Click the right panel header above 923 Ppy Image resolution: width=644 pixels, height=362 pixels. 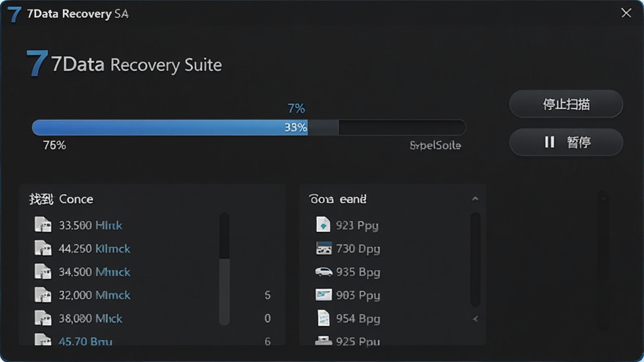pos(338,199)
